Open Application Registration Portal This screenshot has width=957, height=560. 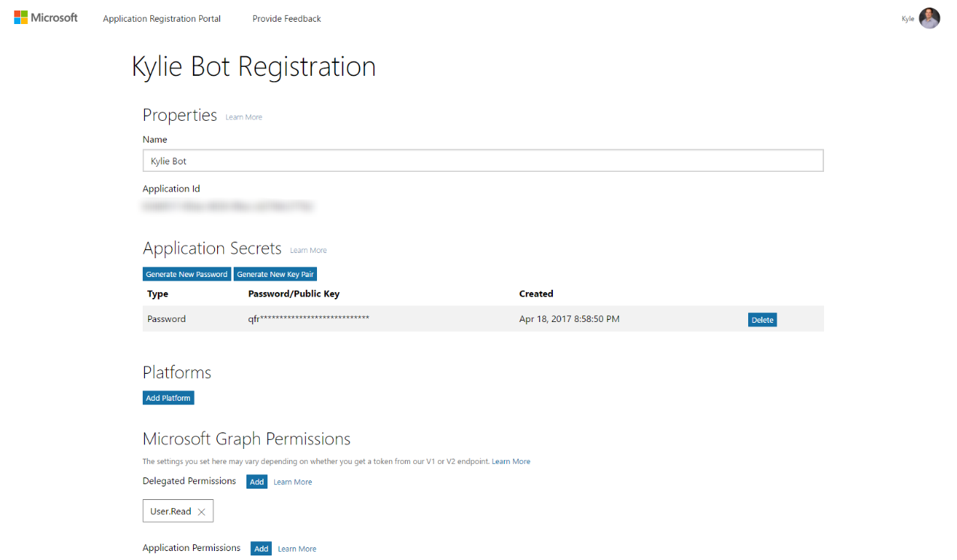coord(162,19)
